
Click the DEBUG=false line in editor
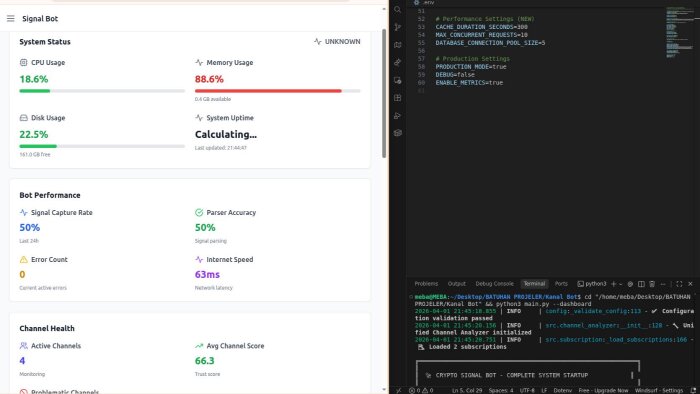[455, 75]
